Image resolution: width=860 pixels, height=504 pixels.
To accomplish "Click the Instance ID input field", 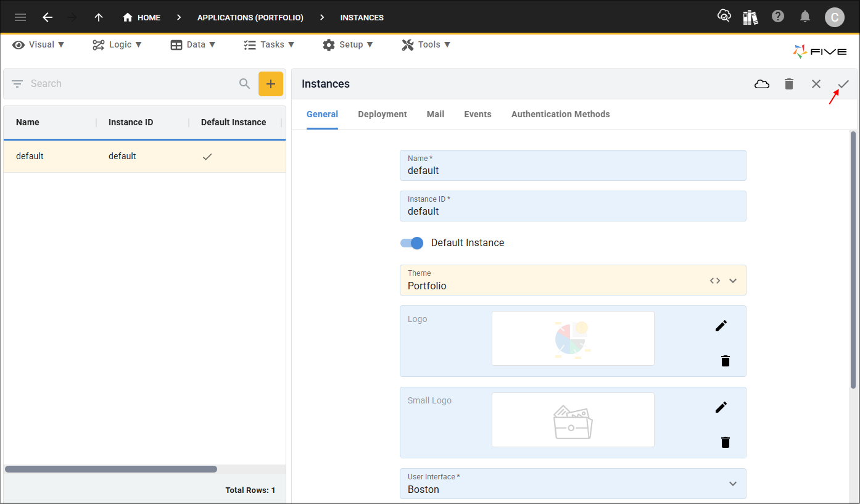I will [x=573, y=206].
